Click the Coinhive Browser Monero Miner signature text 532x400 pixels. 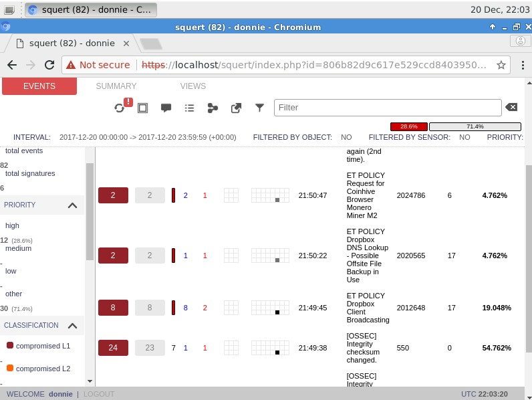click(366, 195)
